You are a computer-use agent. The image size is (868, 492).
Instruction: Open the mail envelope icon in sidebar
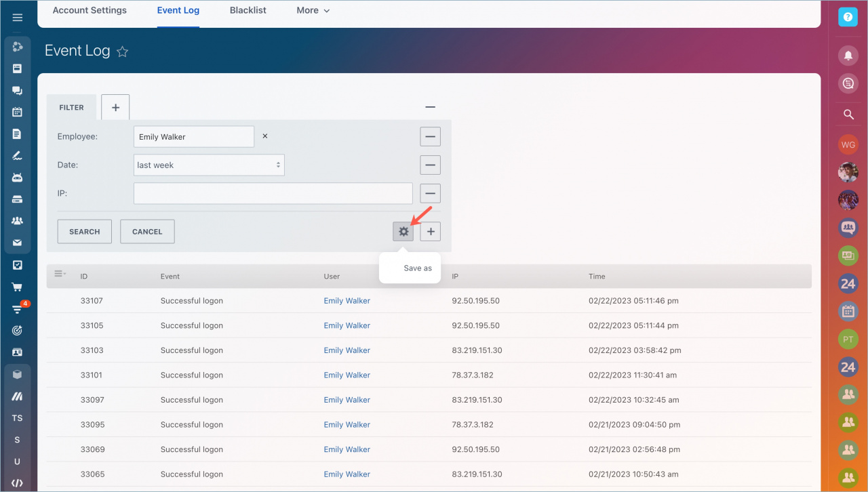coord(18,243)
